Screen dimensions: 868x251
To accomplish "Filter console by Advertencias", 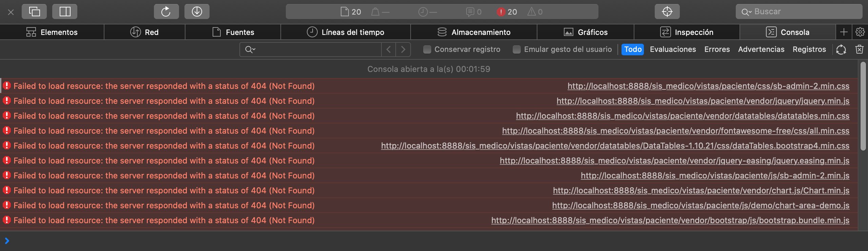I will [761, 50].
